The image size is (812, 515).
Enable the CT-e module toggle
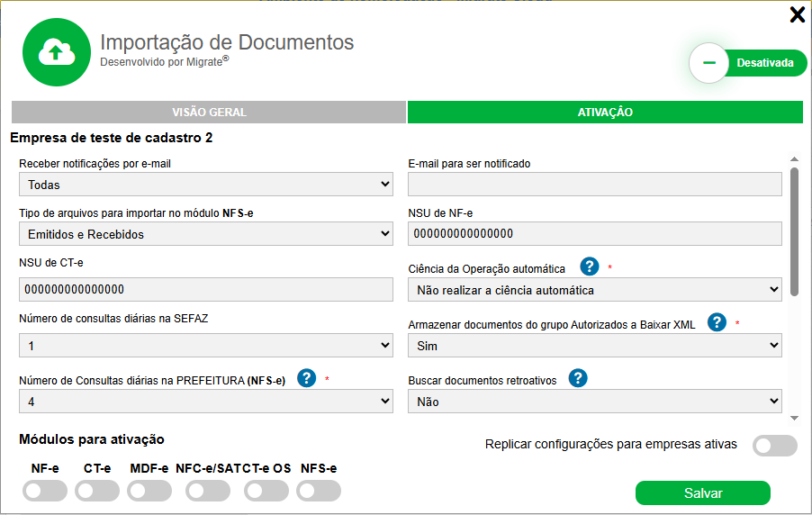pyautogui.click(x=97, y=491)
